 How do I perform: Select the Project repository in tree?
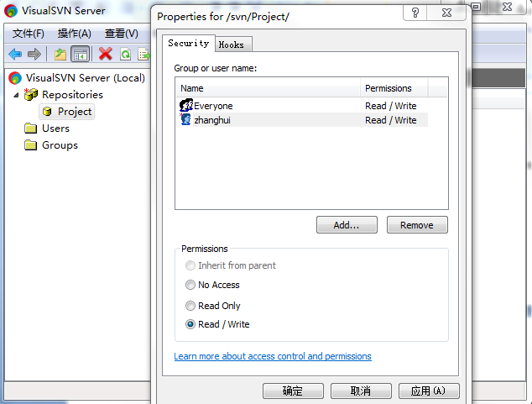67,112
